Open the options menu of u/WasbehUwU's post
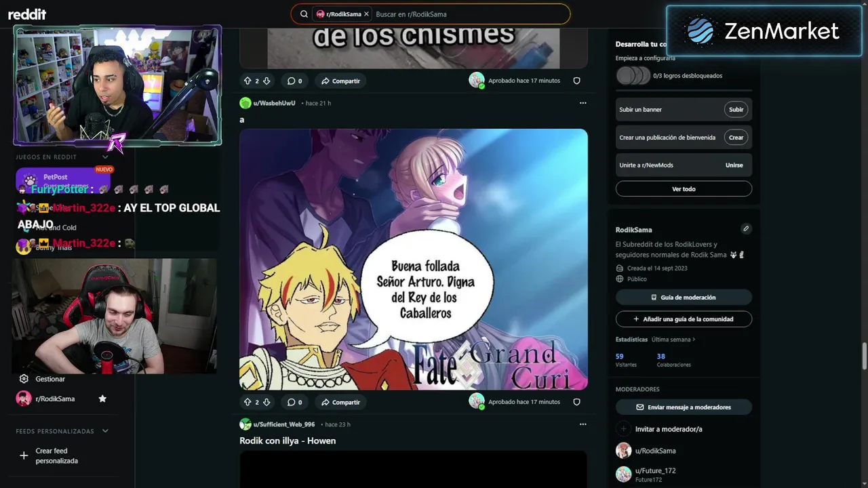The image size is (868, 488). 583,103
